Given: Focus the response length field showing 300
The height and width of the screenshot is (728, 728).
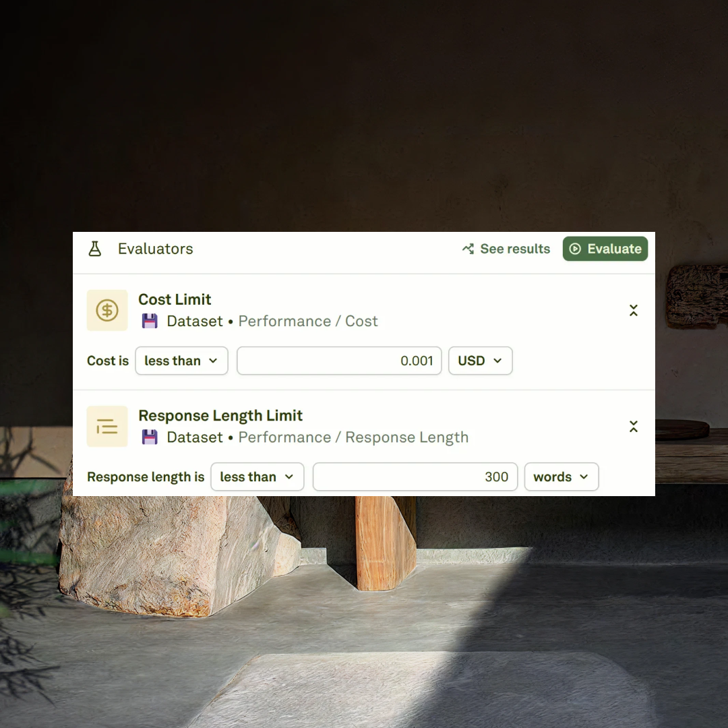Looking at the screenshot, I should point(415,477).
